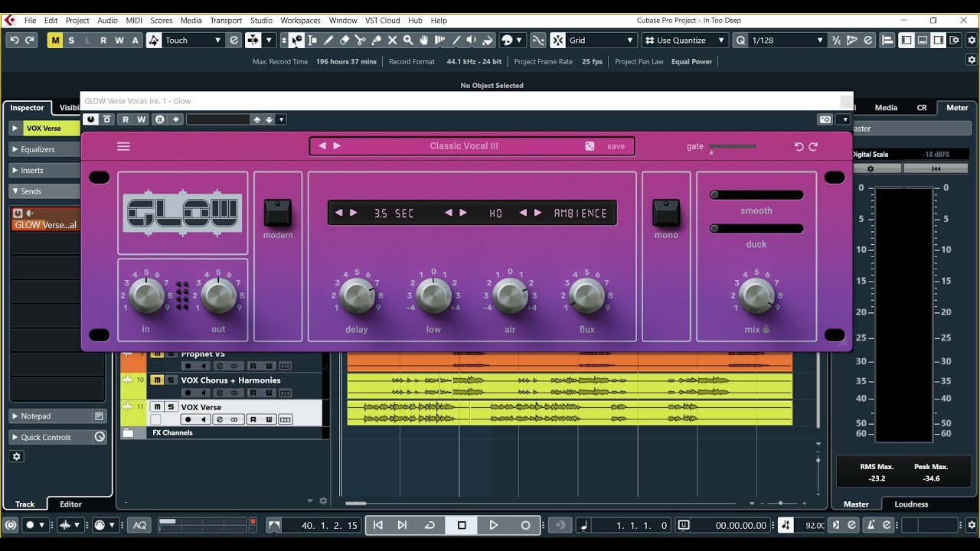Toggle global Solo state S button
980x551 pixels.
click(71, 40)
